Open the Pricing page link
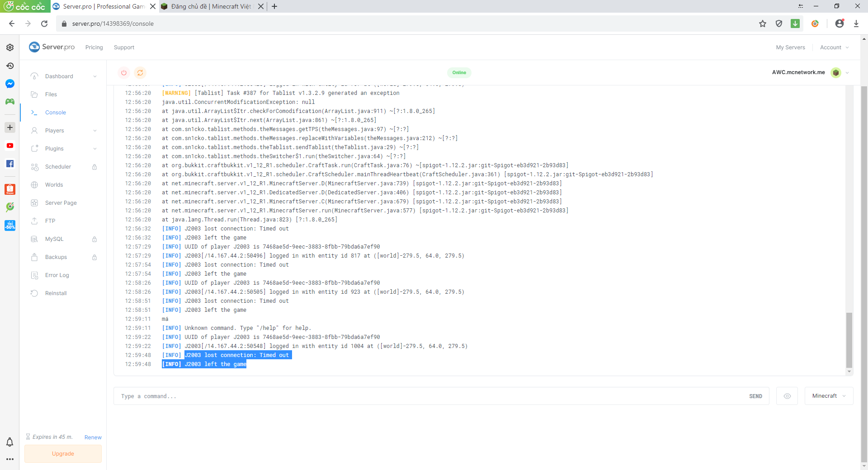 coord(94,47)
